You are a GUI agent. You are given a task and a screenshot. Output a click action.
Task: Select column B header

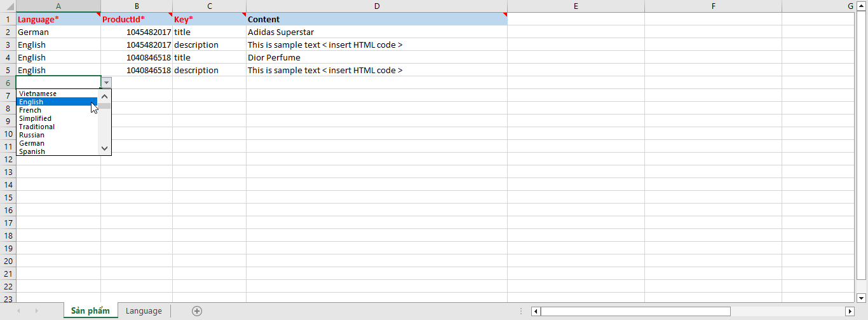point(137,6)
